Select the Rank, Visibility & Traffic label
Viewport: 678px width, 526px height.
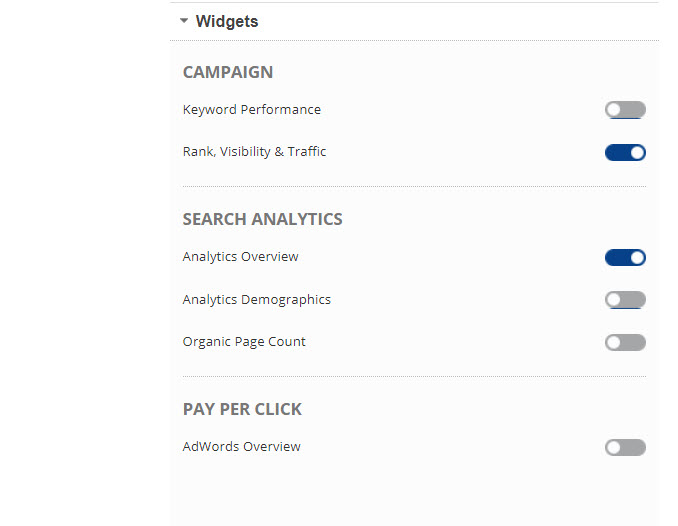pos(254,152)
